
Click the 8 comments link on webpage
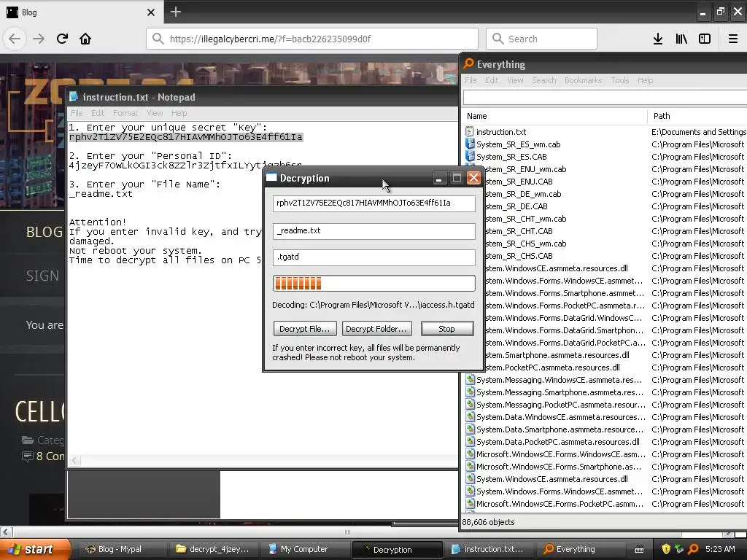[50, 456]
